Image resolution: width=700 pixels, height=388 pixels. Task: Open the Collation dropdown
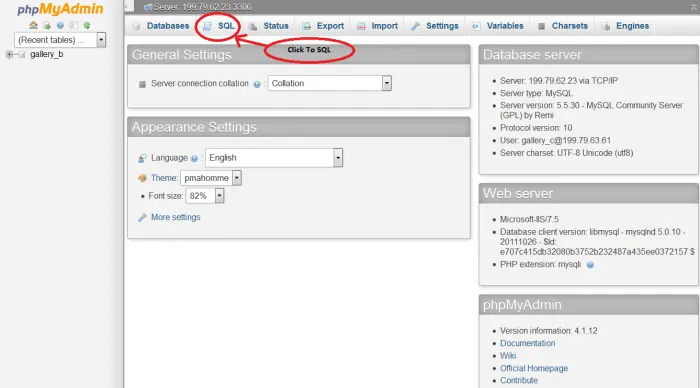330,83
